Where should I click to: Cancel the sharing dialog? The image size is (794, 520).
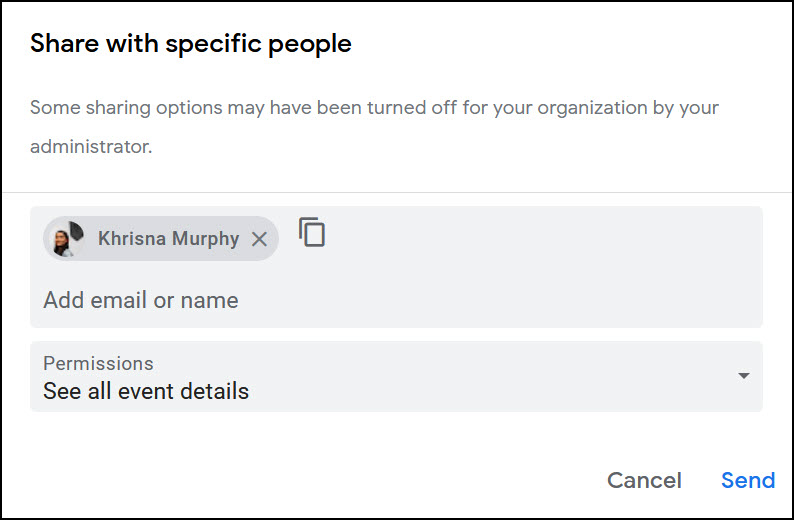click(644, 480)
